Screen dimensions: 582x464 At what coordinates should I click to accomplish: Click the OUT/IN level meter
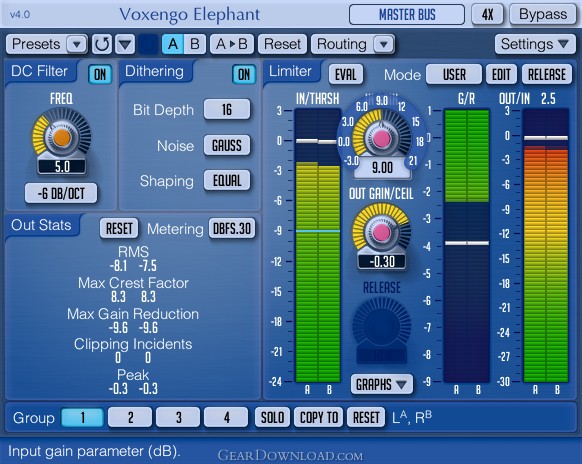click(x=546, y=245)
